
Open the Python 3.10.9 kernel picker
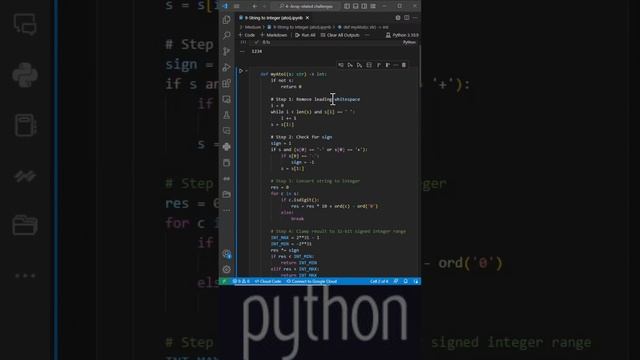[x=402, y=35]
